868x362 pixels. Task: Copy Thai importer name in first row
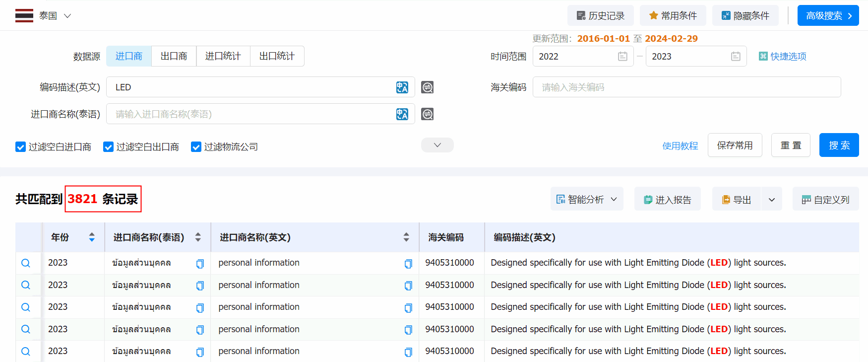[200, 264]
